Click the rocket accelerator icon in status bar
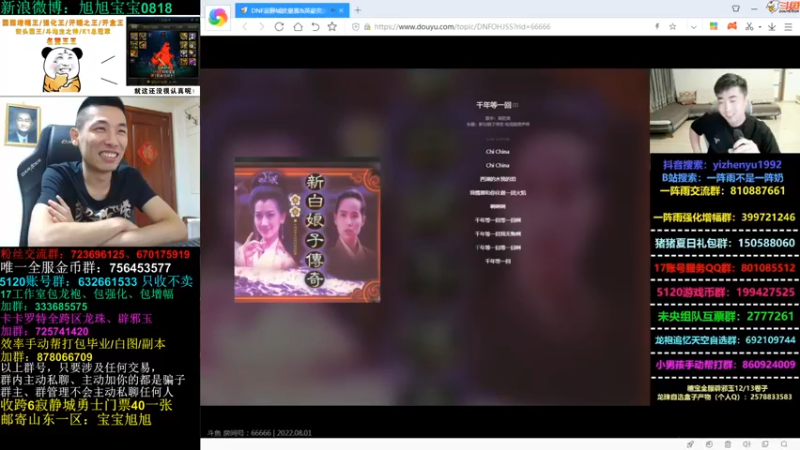The height and width of the screenshot is (450, 800). (690, 444)
